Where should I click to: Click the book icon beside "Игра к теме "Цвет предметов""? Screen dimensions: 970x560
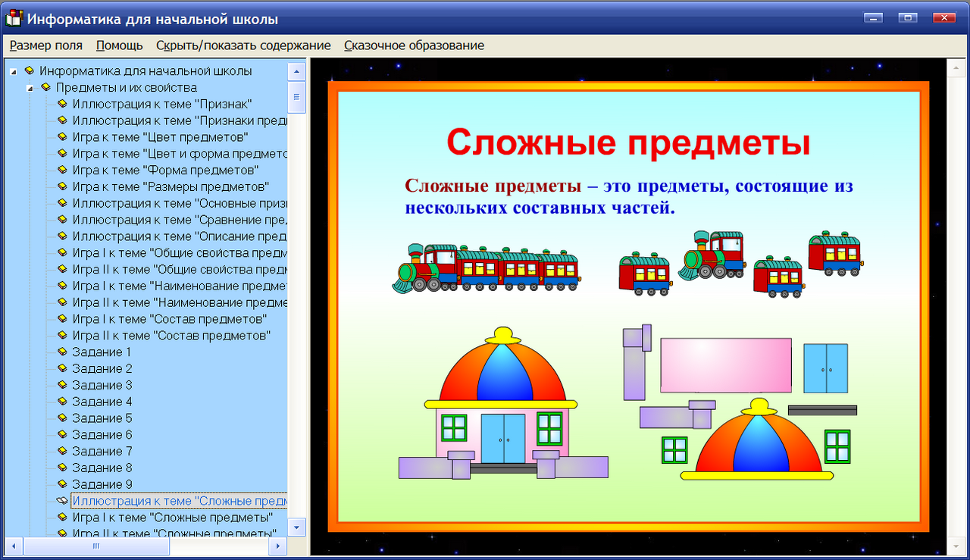pos(62,137)
